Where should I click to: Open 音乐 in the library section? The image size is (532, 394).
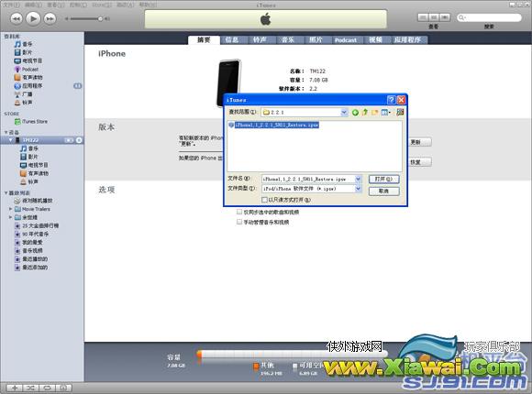23,44
